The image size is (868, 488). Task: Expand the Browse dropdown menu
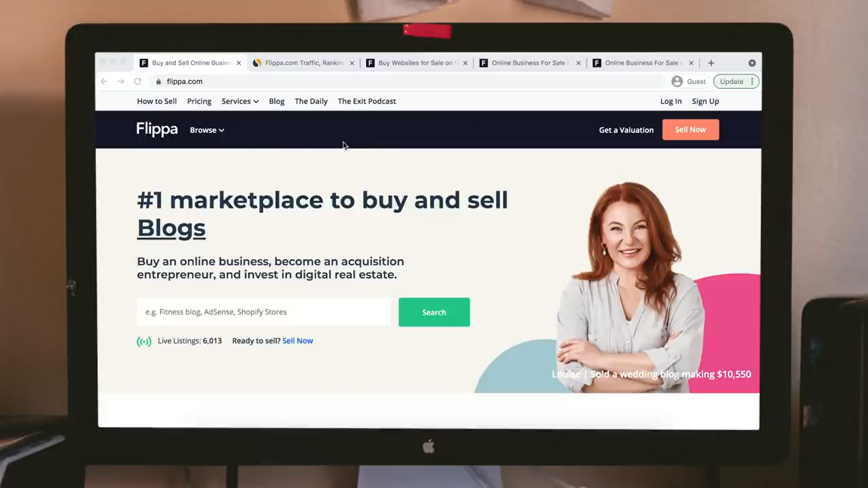coord(207,130)
